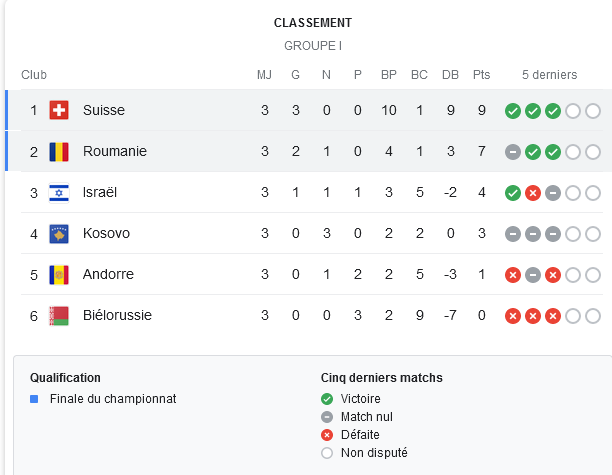Click the Israël flag icon
This screenshot has height=475, width=612.
pos(59,193)
